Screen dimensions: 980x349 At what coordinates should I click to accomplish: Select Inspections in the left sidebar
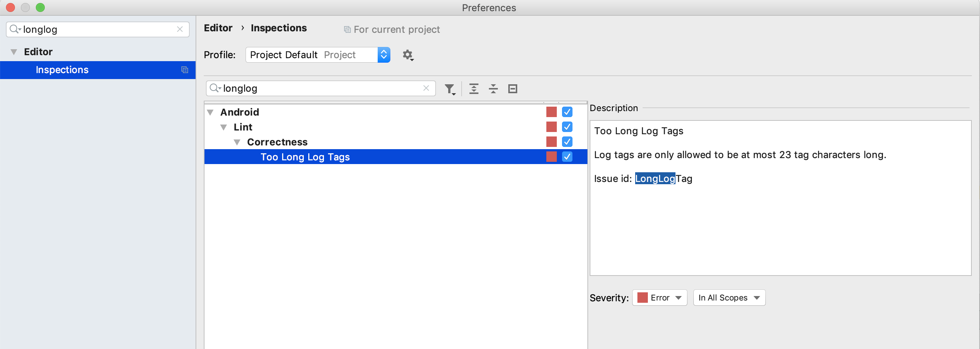[x=62, y=70]
